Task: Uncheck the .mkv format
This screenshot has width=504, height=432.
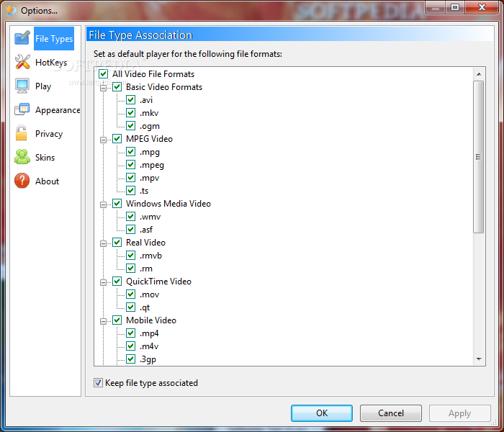Action: [130, 113]
